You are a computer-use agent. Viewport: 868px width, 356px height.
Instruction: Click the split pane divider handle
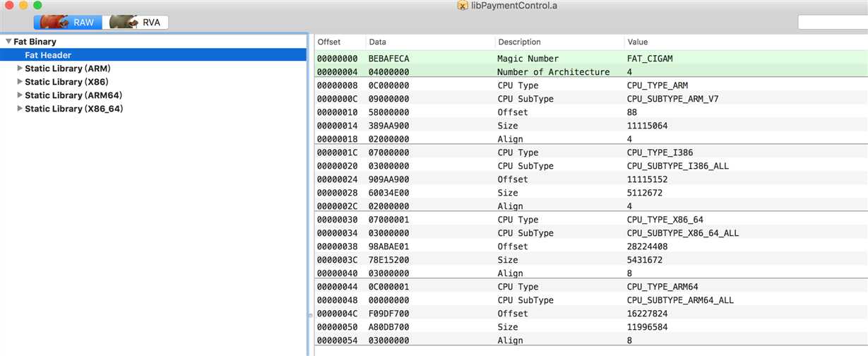click(x=309, y=315)
